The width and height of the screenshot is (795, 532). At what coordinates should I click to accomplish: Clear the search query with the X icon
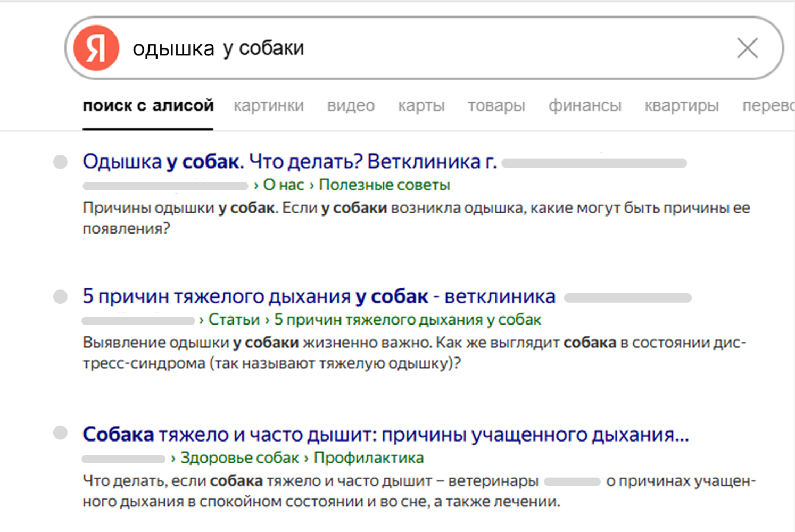tap(748, 48)
